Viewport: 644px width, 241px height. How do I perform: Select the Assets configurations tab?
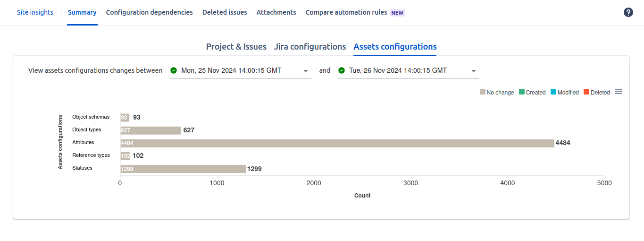[x=395, y=47]
